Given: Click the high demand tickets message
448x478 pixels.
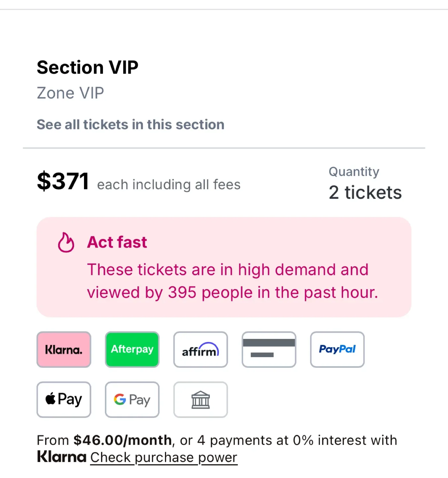Looking at the screenshot, I should (232, 281).
